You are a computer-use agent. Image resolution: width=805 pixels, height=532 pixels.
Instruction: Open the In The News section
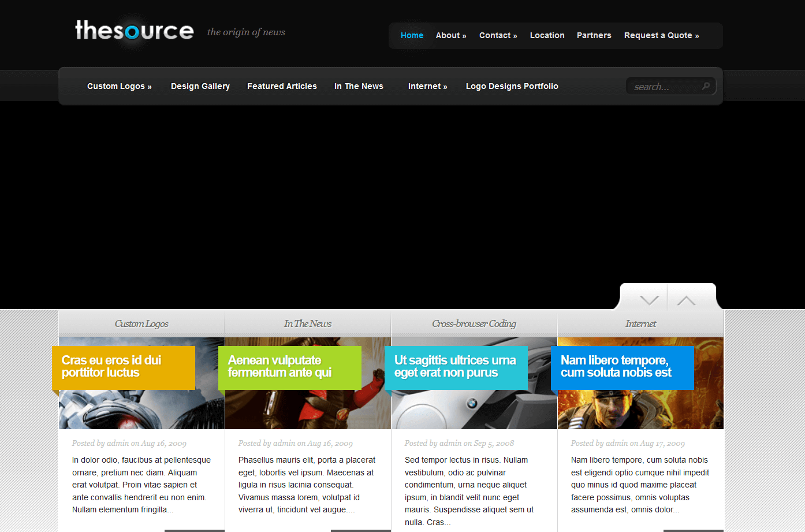(359, 85)
